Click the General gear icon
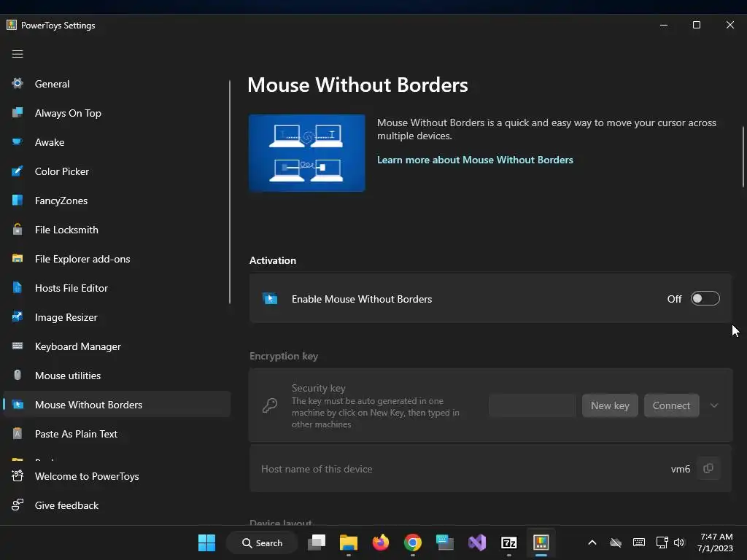Screen dimensions: 747x560 click(18, 83)
